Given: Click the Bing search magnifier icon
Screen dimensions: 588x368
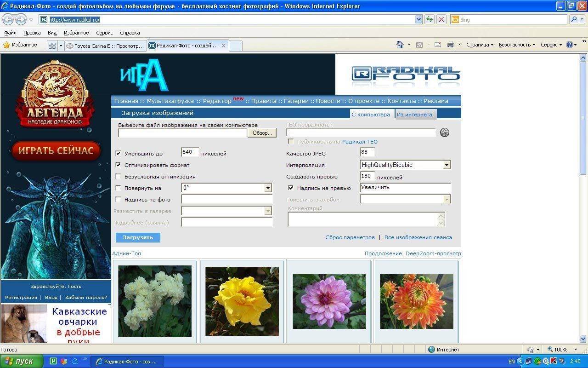Looking at the screenshot, I should 574,19.
